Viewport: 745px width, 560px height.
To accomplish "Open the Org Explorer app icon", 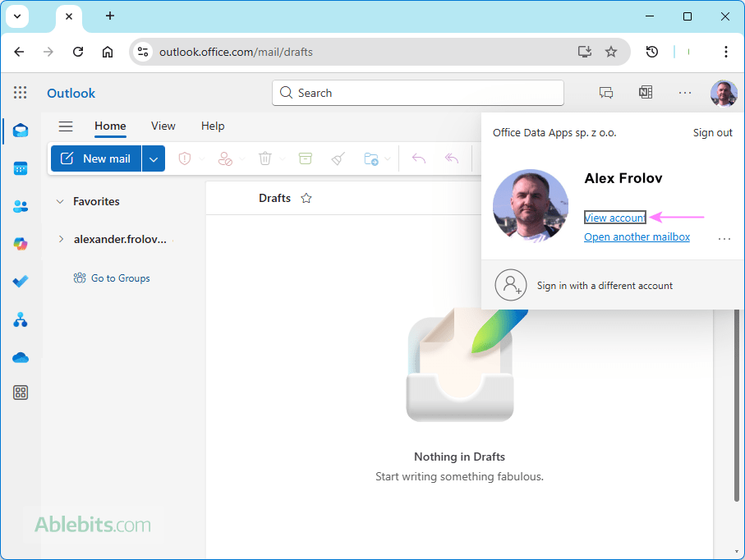I will click(x=21, y=319).
